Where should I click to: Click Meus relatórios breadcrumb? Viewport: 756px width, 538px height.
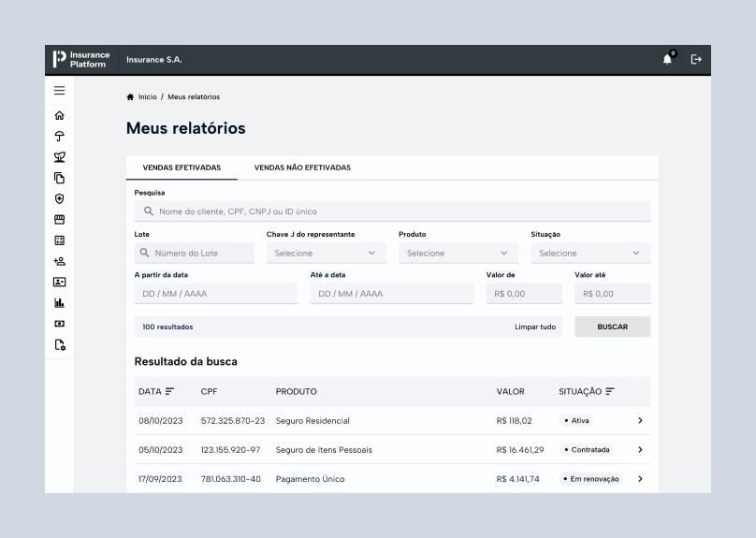tap(194, 97)
